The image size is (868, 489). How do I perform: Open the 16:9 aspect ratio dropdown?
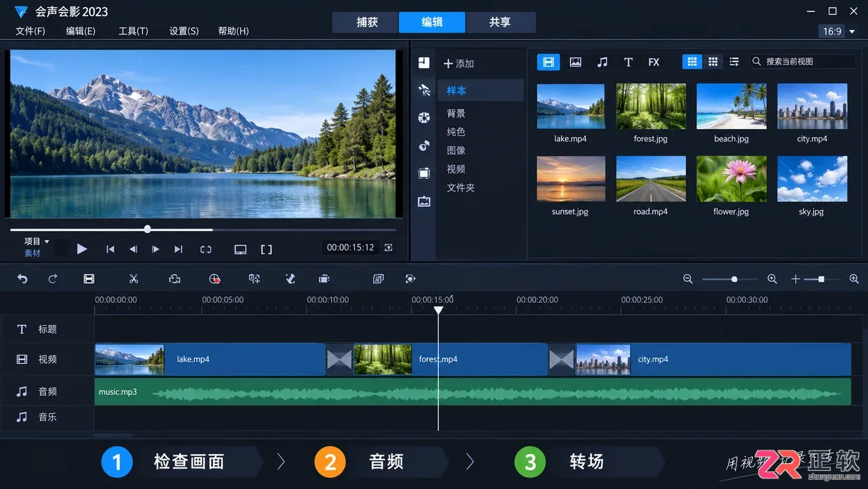click(x=837, y=32)
